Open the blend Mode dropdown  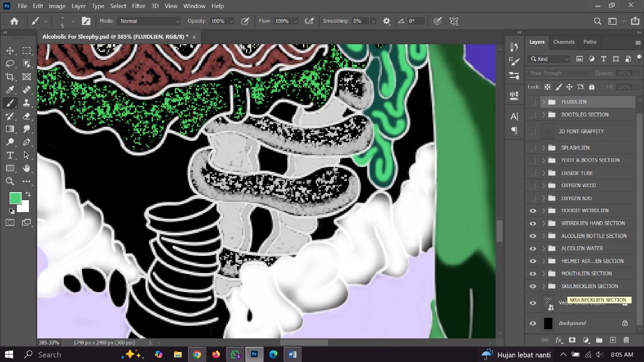pyautogui.click(x=149, y=21)
